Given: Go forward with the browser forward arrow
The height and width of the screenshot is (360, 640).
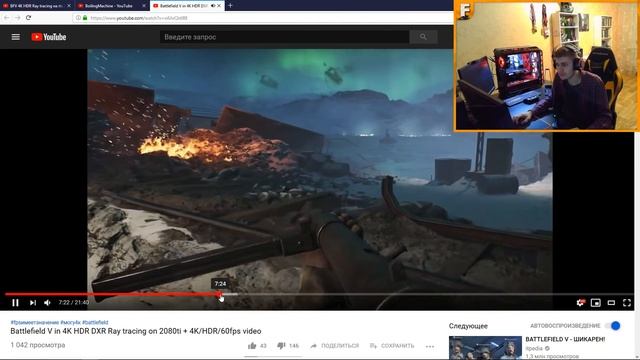Looking at the screenshot, I should tap(17, 18).
